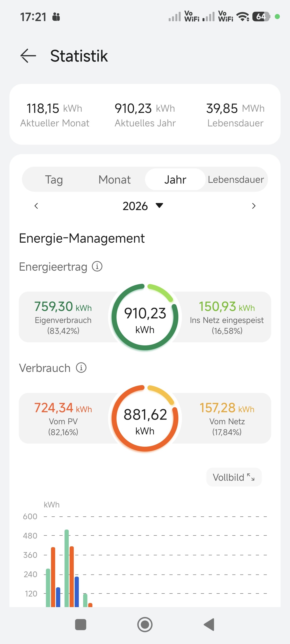
Task: Tap the Vom Netz 157,28 kWh card
Action: pyautogui.click(x=227, y=418)
